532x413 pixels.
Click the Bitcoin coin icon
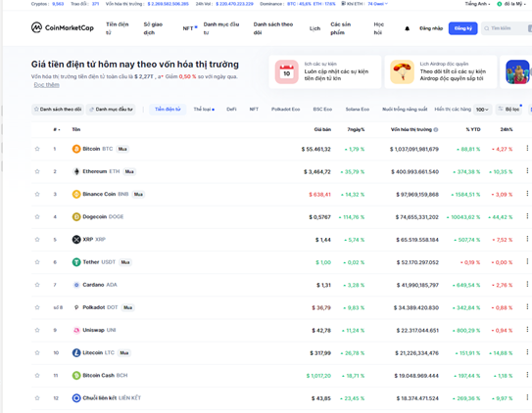(76, 149)
